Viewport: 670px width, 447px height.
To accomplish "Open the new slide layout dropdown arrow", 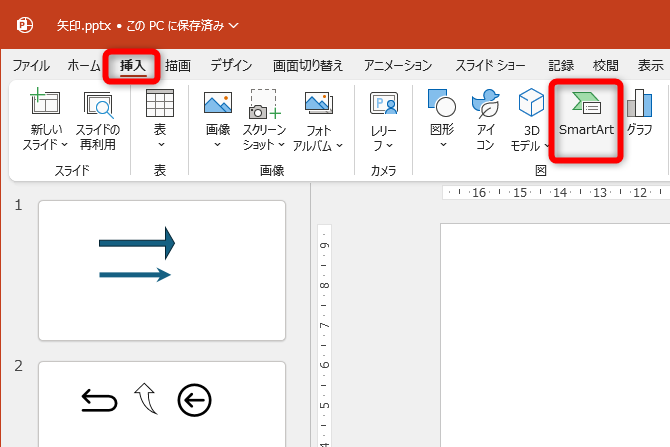I will point(65,145).
